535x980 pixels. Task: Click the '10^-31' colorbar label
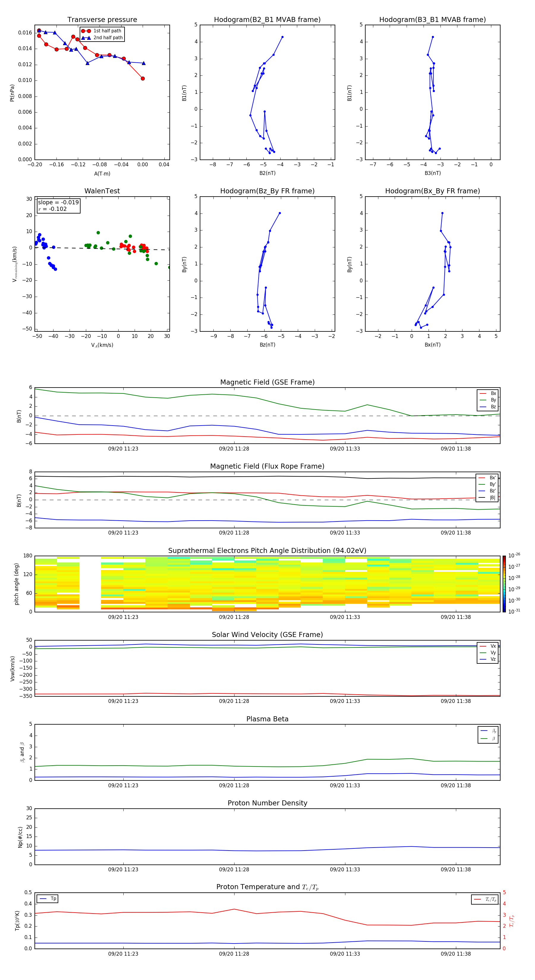[x=514, y=611]
